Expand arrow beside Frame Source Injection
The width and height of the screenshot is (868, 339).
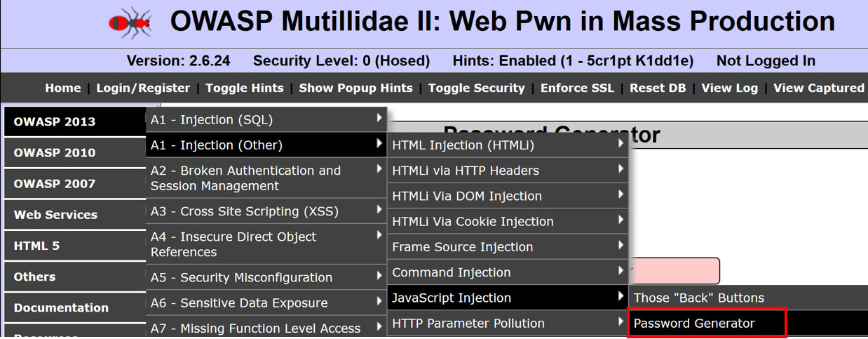pyautogui.click(x=621, y=244)
